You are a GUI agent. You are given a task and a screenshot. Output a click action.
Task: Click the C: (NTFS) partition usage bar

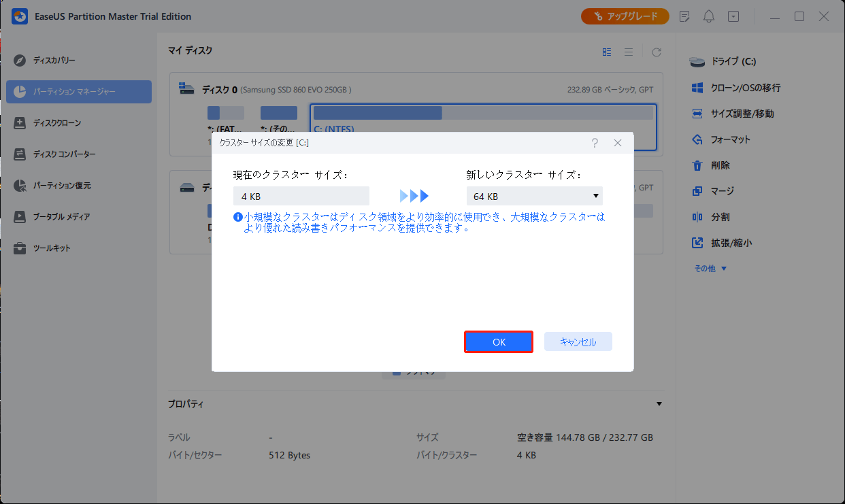tap(482, 113)
